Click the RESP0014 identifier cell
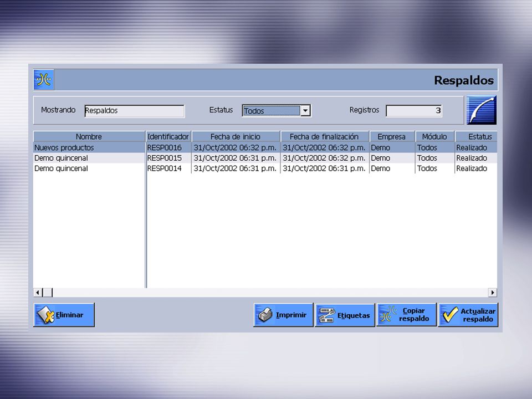Image resolution: width=532 pixels, height=399 pixels. [x=168, y=168]
